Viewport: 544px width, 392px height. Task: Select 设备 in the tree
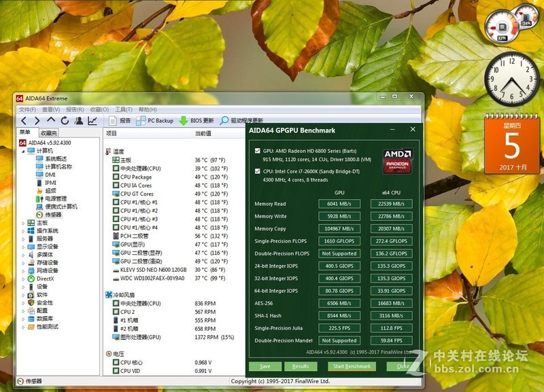(x=37, y=287)
